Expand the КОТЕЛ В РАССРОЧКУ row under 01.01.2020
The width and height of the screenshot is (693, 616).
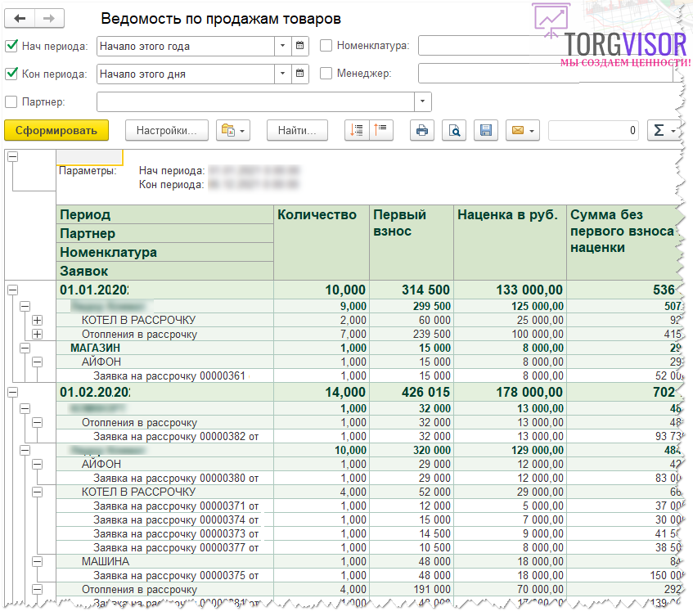point(38,320)
